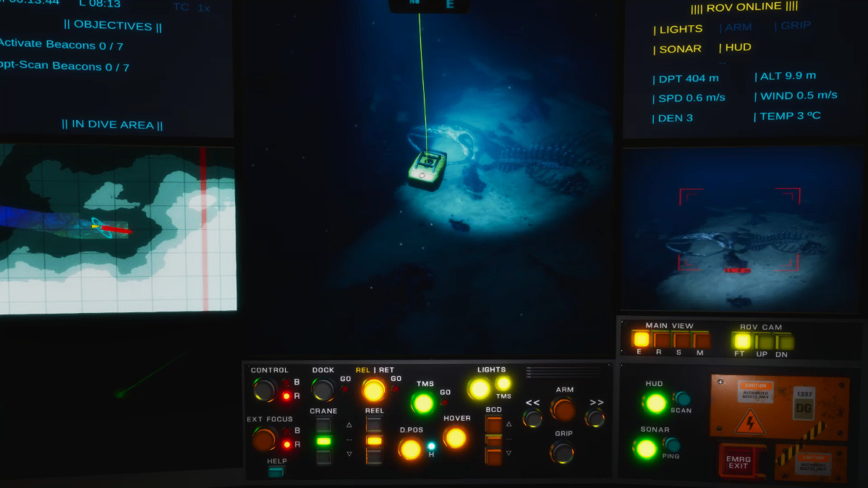This screenshot has height=488, width=868.
Task: Rotate arm left with << knob
Action: [532, 418]
